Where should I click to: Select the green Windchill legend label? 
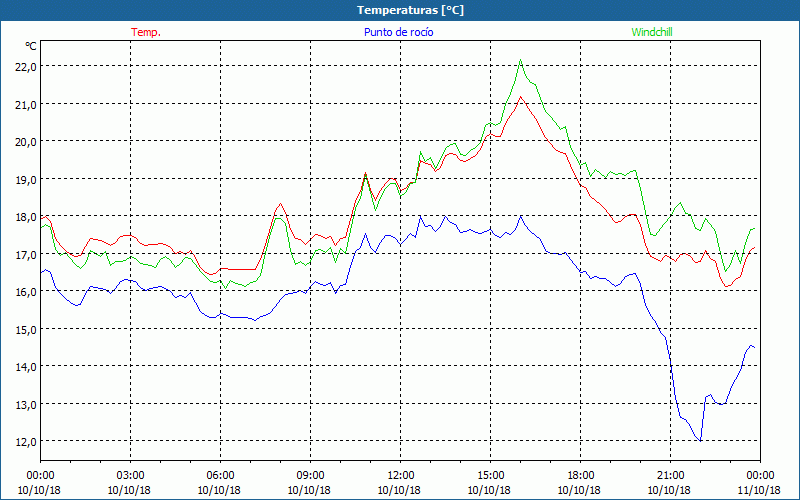click(652, 32)
